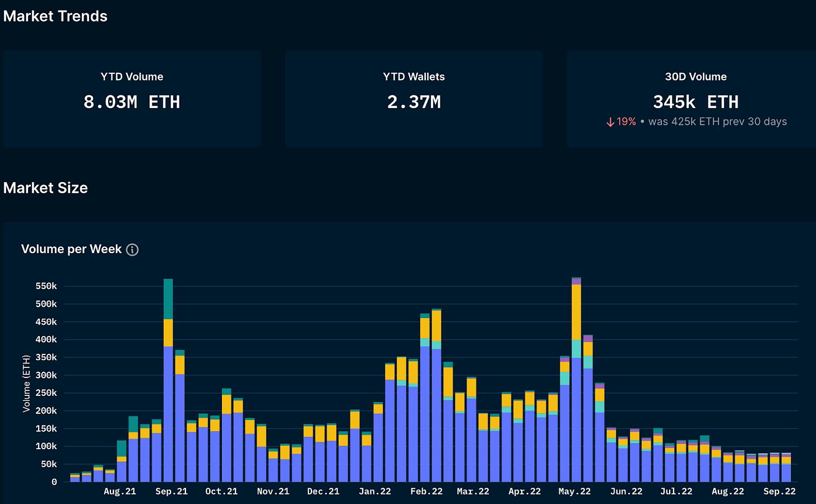Click the Jan.22 x-axis label
The height and width of the screenshot is (504, 816).
click(375, 492)
